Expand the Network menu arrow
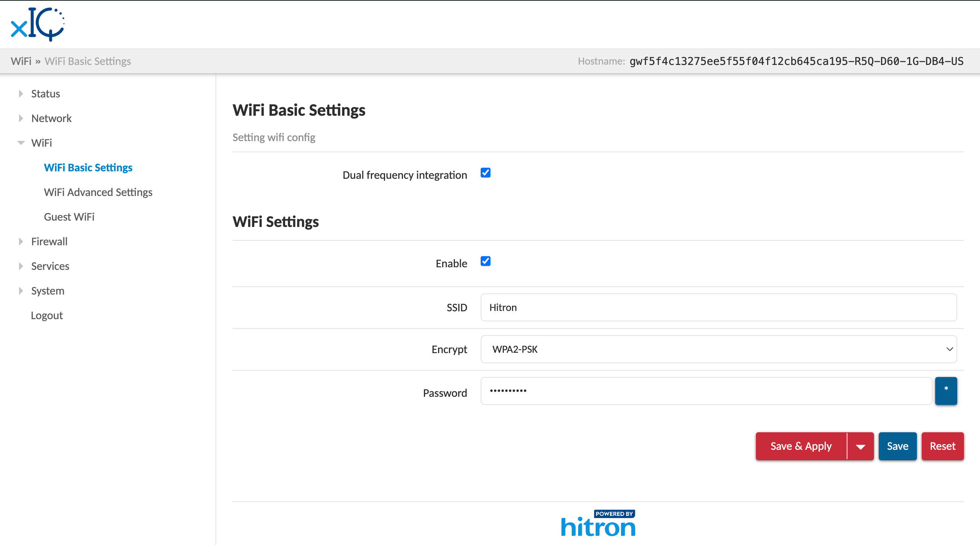The height and width of the screenshot is (545, 980). coord(21,118)
